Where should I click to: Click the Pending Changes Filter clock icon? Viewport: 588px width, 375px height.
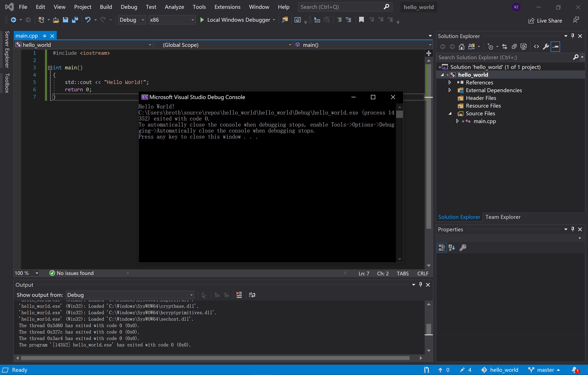pyautogui.click(x=490, y=47)
